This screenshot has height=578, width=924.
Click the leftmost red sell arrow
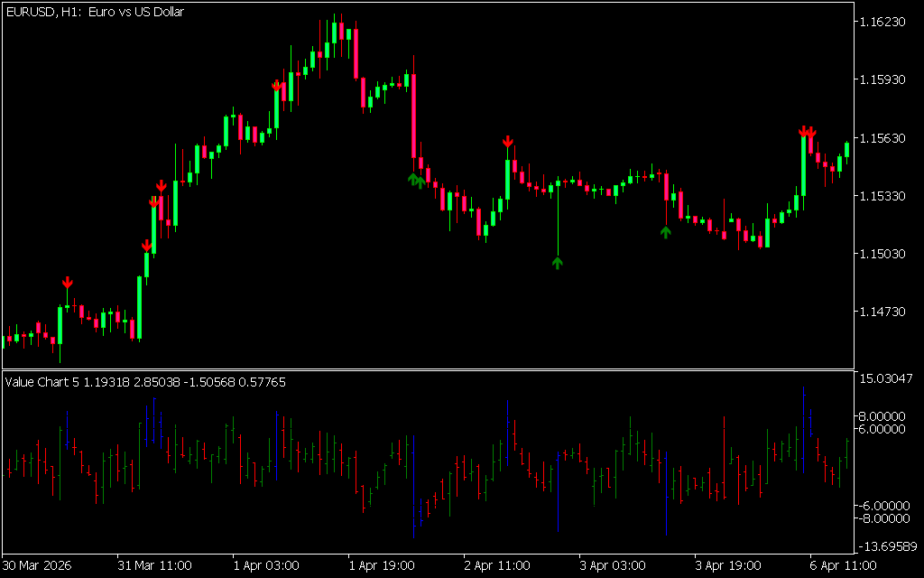67,283
